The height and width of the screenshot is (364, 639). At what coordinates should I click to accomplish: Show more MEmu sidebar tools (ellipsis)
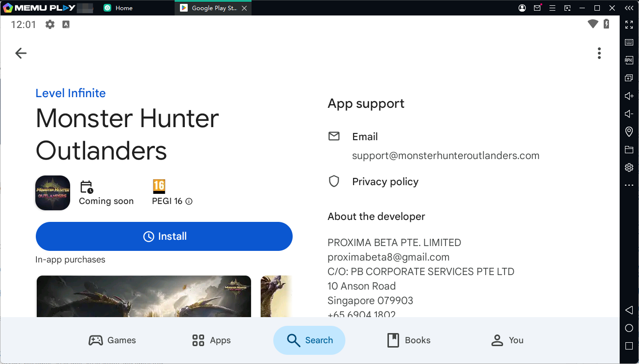[629, 185]
